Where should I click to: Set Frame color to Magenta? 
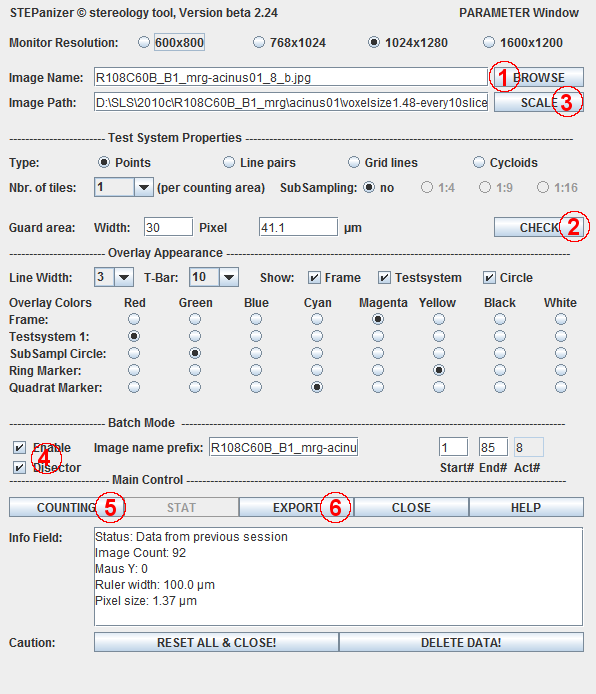tap(378, 319)
